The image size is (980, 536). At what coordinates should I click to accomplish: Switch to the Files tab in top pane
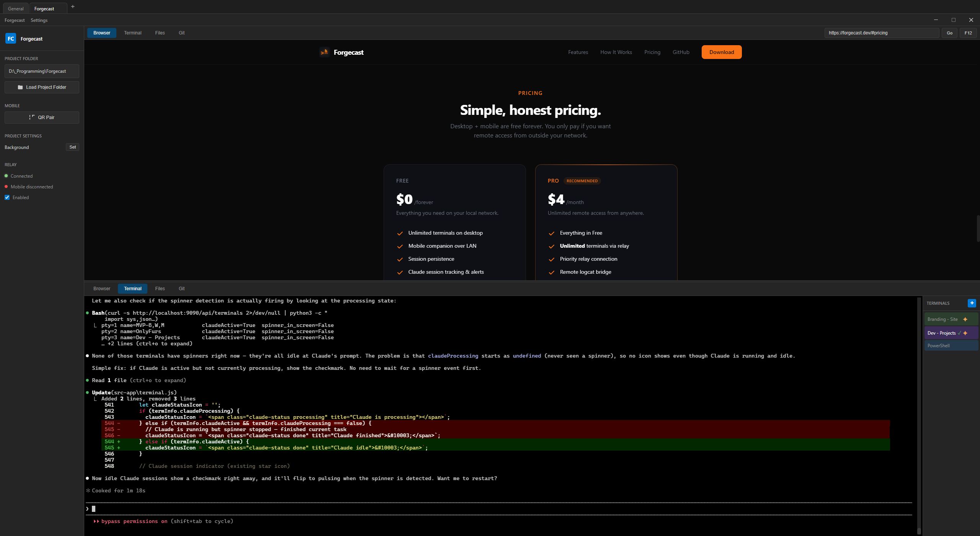tap(160, 33)
